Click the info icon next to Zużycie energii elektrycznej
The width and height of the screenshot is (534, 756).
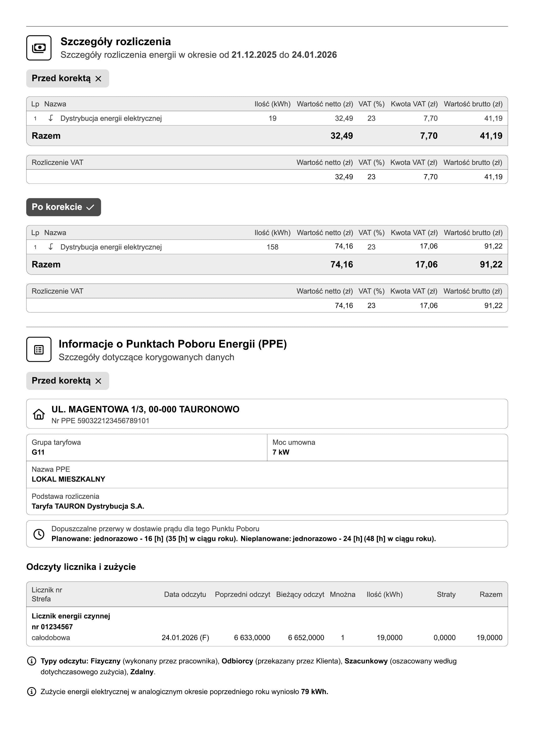pyautogui.click(x=31, y=691)
